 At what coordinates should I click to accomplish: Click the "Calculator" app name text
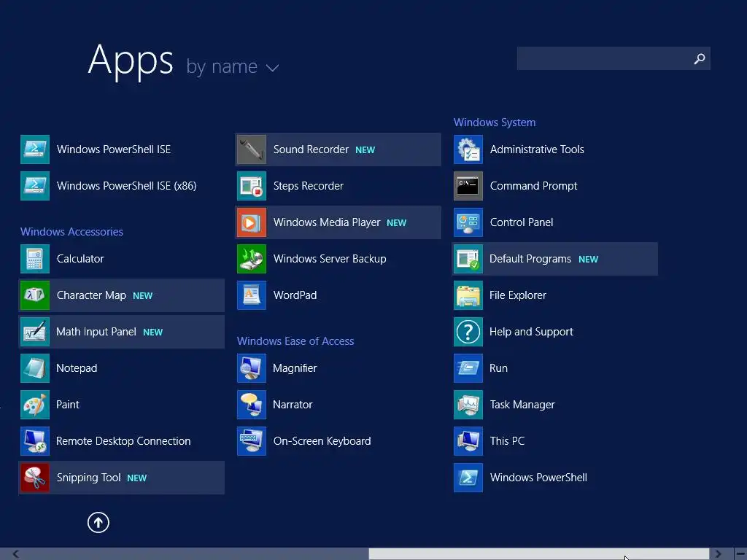(x=80, y=259)
